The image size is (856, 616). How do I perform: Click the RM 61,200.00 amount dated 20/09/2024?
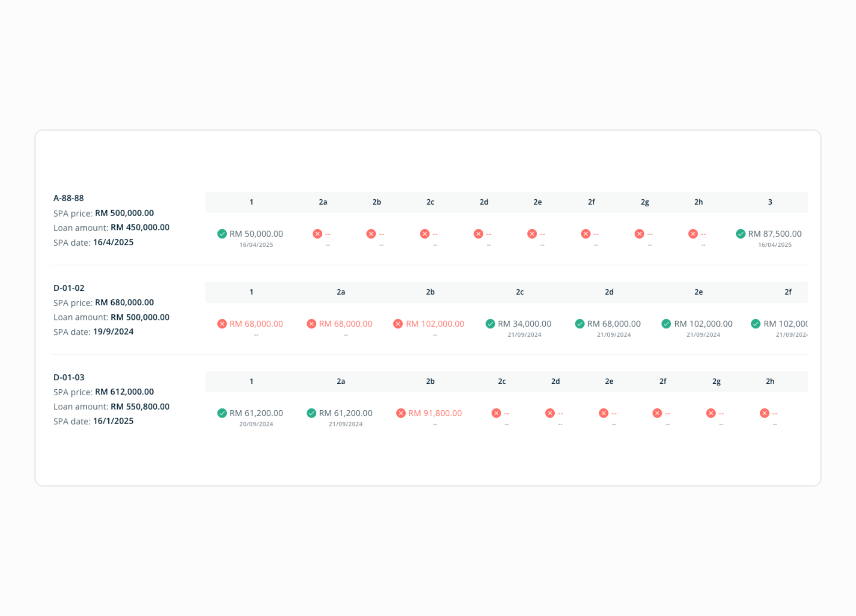pyautogui.click(x=256, y=413)
